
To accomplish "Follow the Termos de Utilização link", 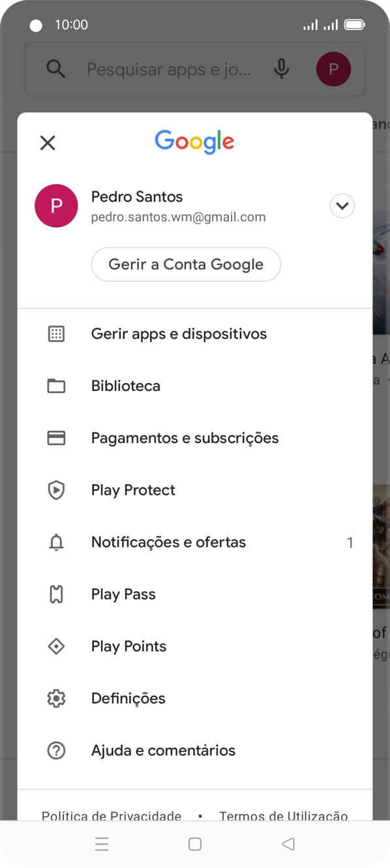I will (x=284, y=816).
